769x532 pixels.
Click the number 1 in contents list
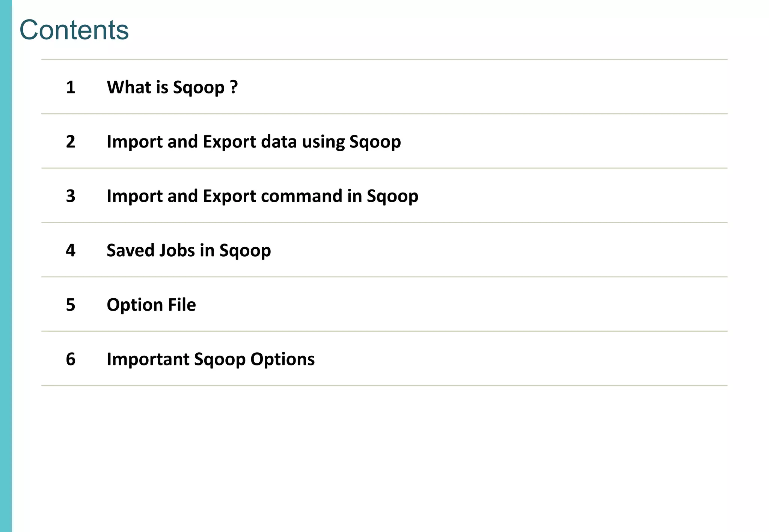point(71,87)
